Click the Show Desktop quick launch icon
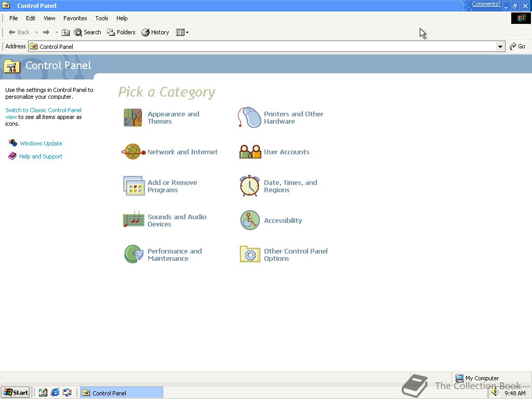532x399 pixels. pyautogui.click(x=43, y=393)
